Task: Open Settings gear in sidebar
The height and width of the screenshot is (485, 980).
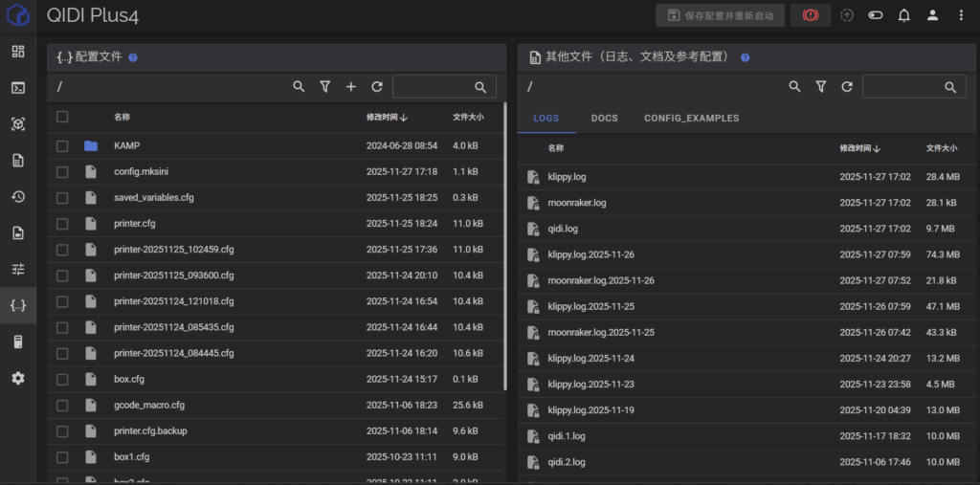Action: (18, 379)
